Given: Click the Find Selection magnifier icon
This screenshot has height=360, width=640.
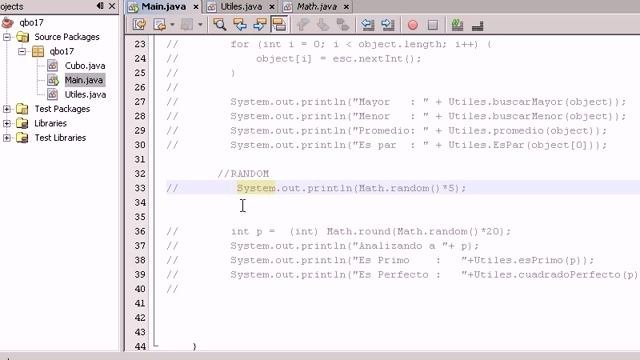Looking at the screenshot, I should (220, 24).
